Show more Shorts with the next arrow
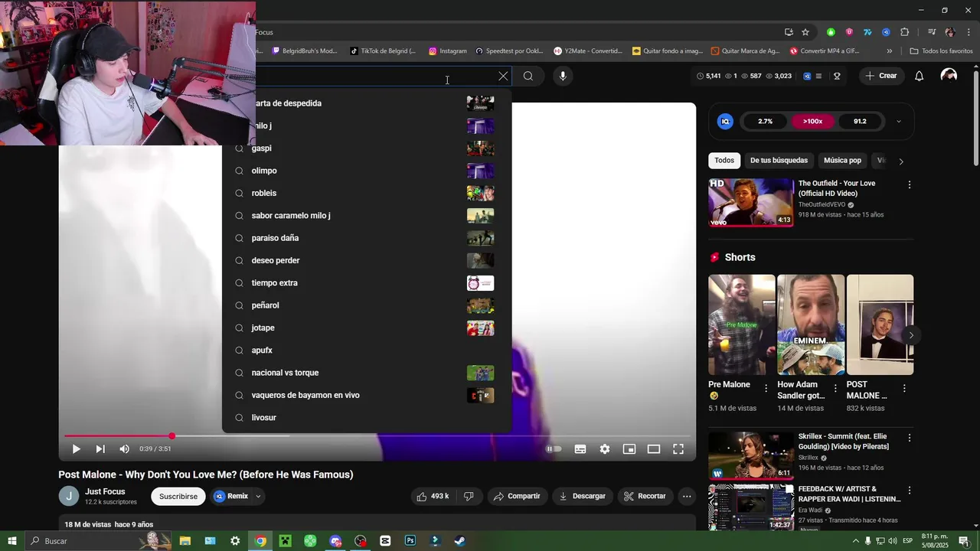 pos(910,335)
